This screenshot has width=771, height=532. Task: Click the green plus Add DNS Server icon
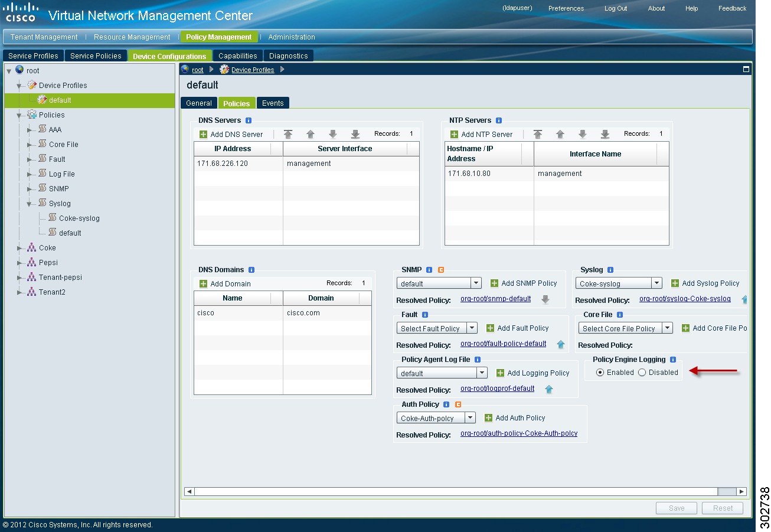(x=204, y=135)
